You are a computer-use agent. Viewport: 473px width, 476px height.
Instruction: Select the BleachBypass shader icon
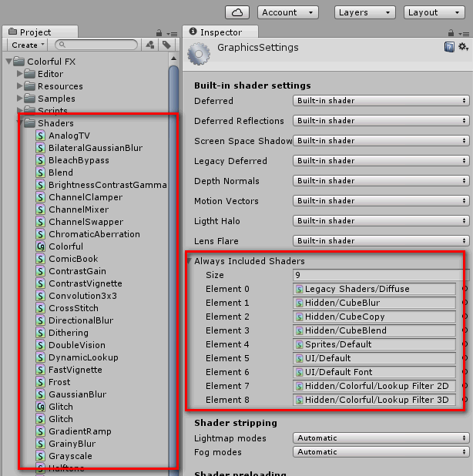pyautogui.click(x=40, y=160)
